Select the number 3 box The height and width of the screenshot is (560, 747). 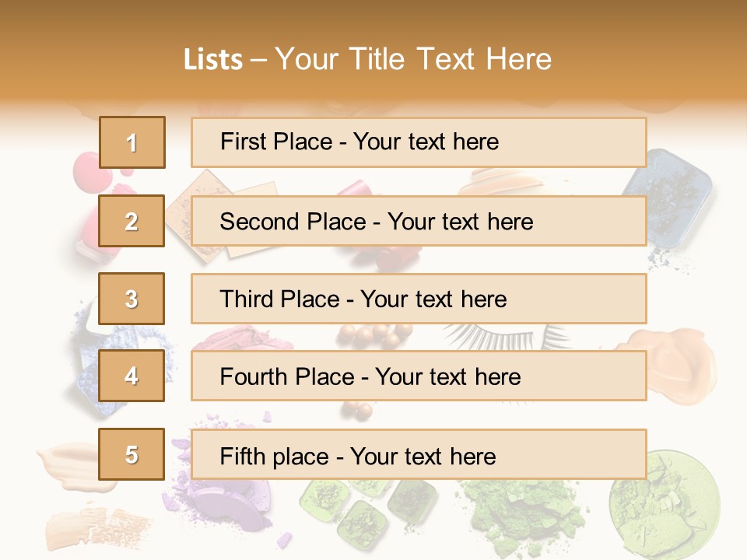132,299
